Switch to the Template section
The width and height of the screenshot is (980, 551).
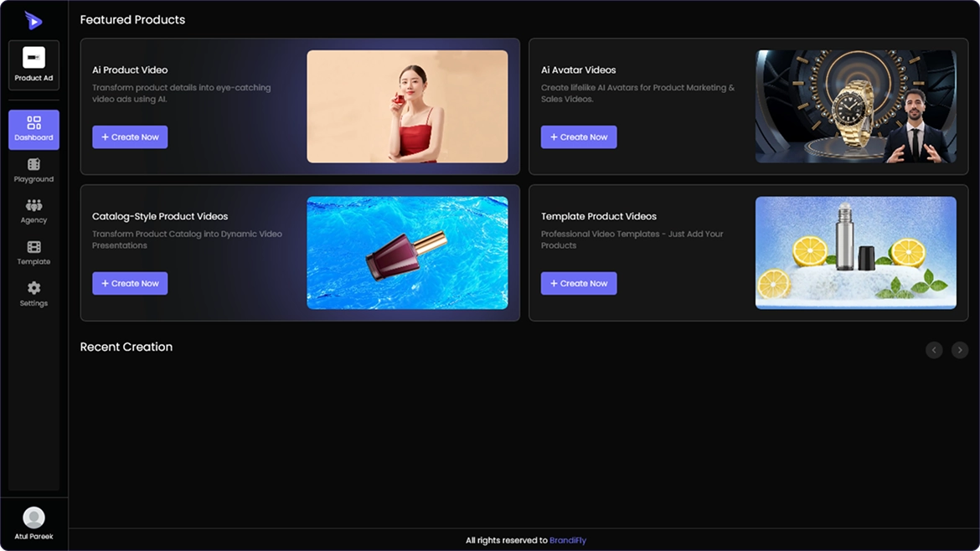point(34,253)
